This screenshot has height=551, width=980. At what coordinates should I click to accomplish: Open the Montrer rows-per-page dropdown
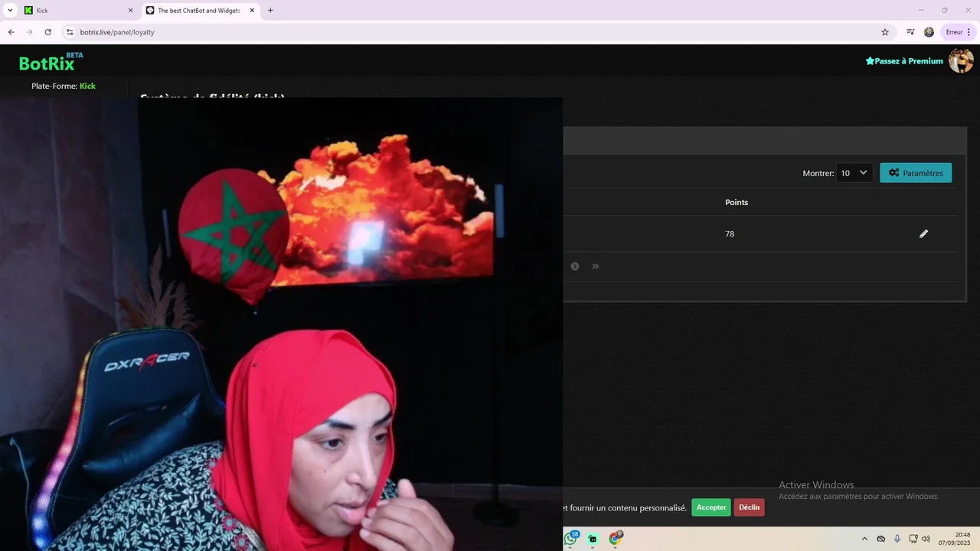pyautogui.click(x=854, y=173)
